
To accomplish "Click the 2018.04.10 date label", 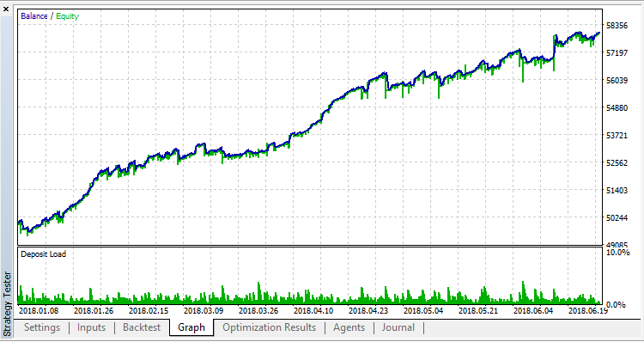I will click(313, 311).
